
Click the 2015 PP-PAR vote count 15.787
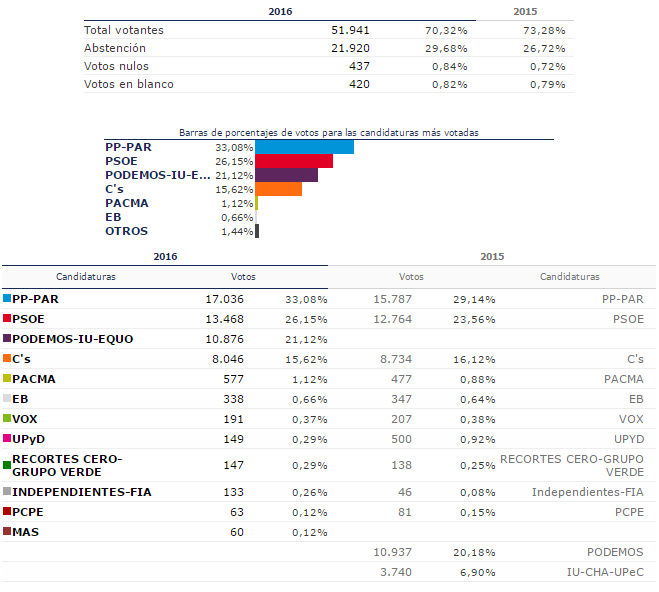393,299
